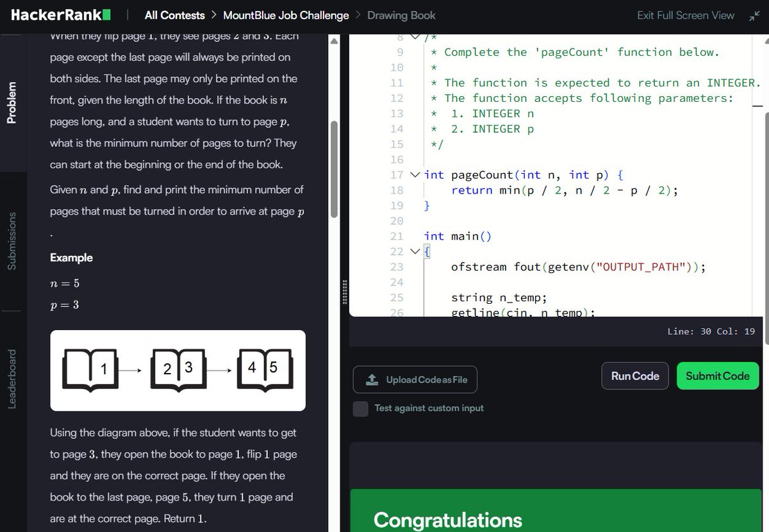Open the Leaderboard sidebar tab
The width and height of the screenshot is (769, 532).
pos(12,379)
